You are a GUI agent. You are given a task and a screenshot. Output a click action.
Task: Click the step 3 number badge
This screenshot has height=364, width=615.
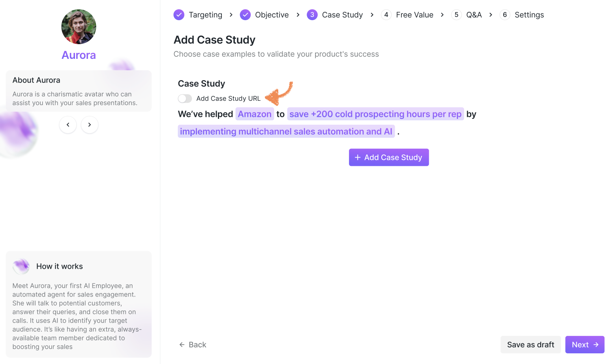tap(312, 15)
